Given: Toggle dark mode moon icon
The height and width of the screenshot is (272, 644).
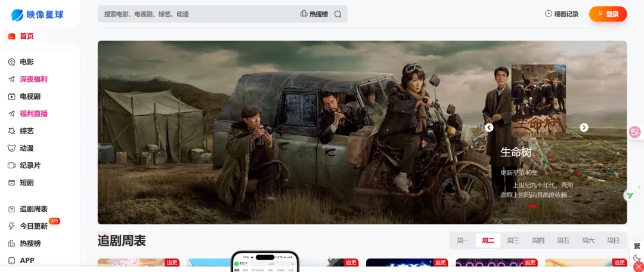Looking at the screenshot, I should click(x=637, y=258).
